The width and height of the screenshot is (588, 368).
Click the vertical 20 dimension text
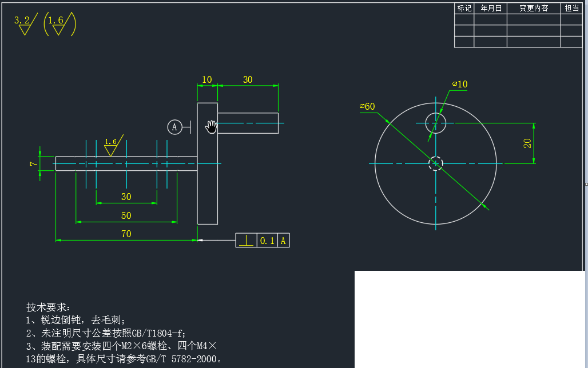pos(527,143)
